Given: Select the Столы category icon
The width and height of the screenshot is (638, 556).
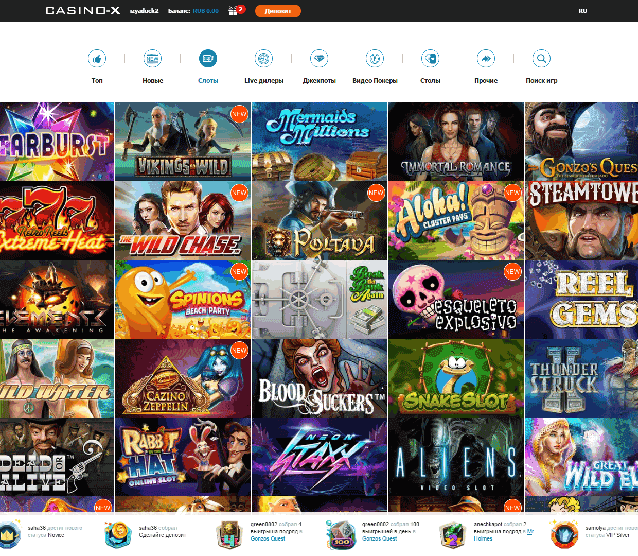Looking at the screenshot, I should 430,59.
